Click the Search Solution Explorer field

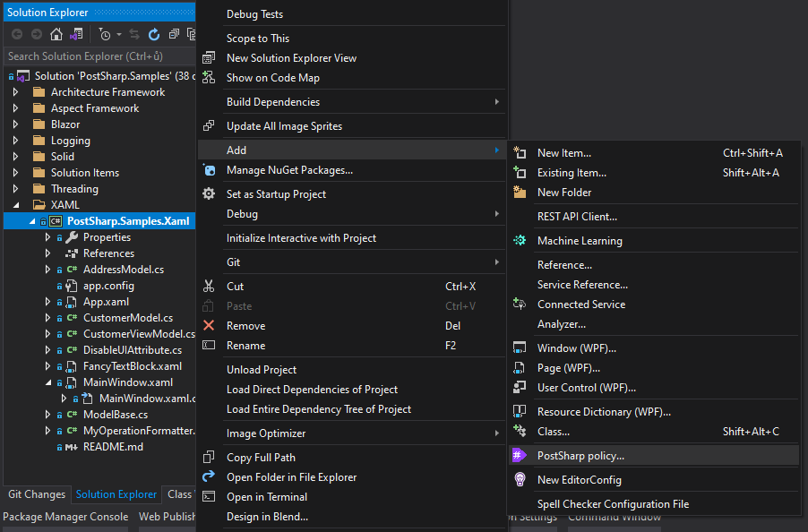99,56
